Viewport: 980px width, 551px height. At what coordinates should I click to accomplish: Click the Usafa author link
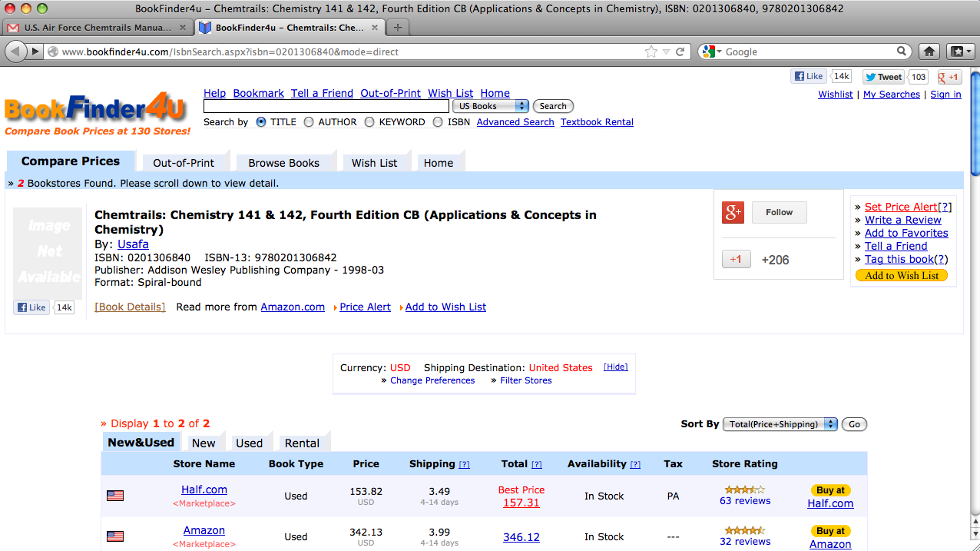pyautogui.click(x=133, y=244)
